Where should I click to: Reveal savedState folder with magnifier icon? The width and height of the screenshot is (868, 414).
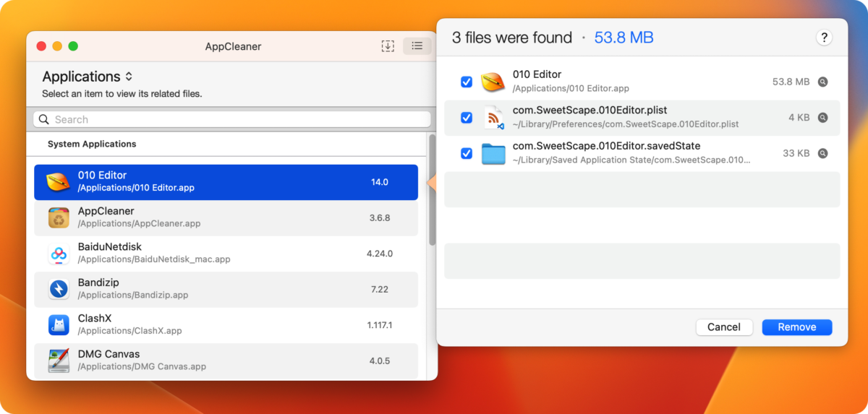point(822,153)
